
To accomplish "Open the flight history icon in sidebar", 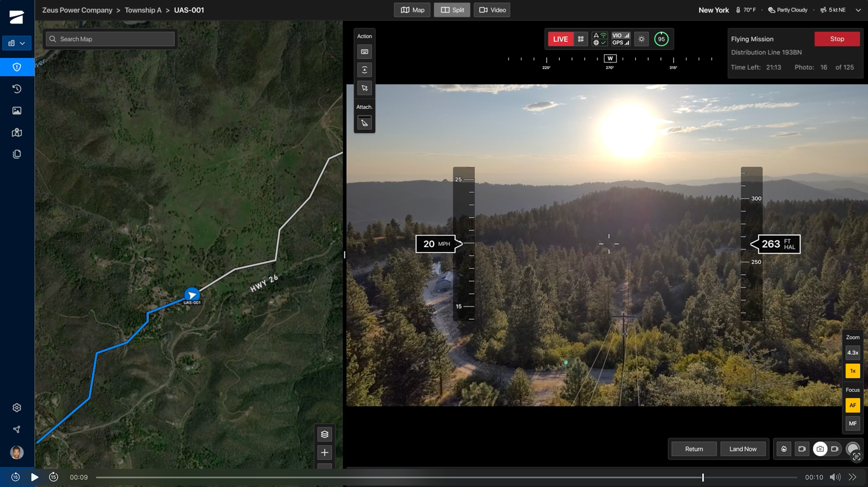I will 17,89.
